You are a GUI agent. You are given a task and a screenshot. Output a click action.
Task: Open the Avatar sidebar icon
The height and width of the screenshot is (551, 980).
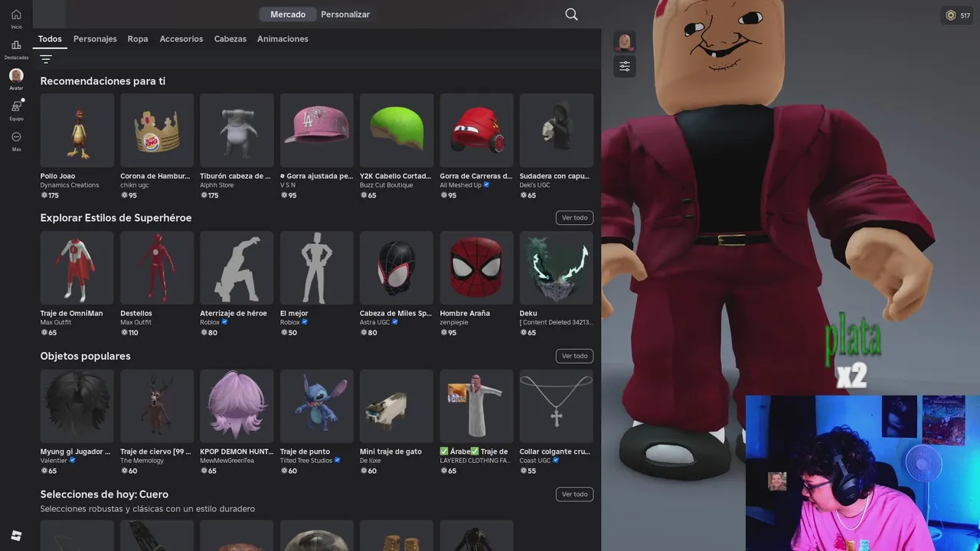pyautogui.click(x=16, y=75)
